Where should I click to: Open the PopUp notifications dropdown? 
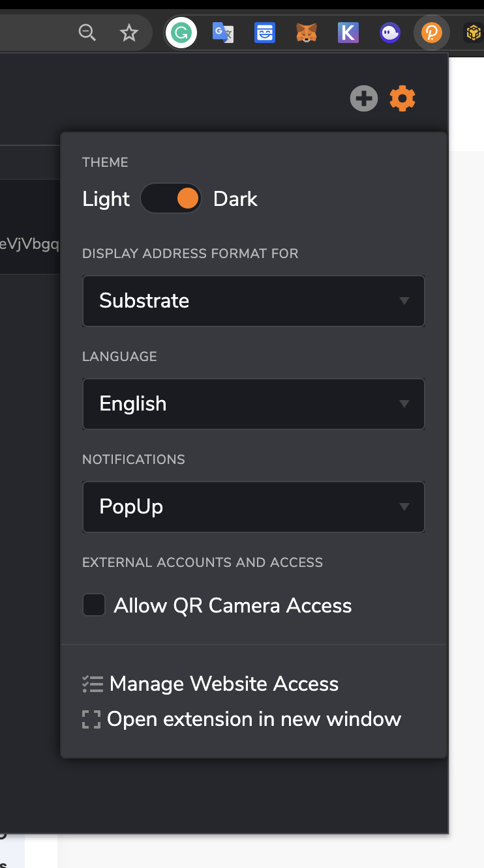pyautogui.click(x=254, y=507)
